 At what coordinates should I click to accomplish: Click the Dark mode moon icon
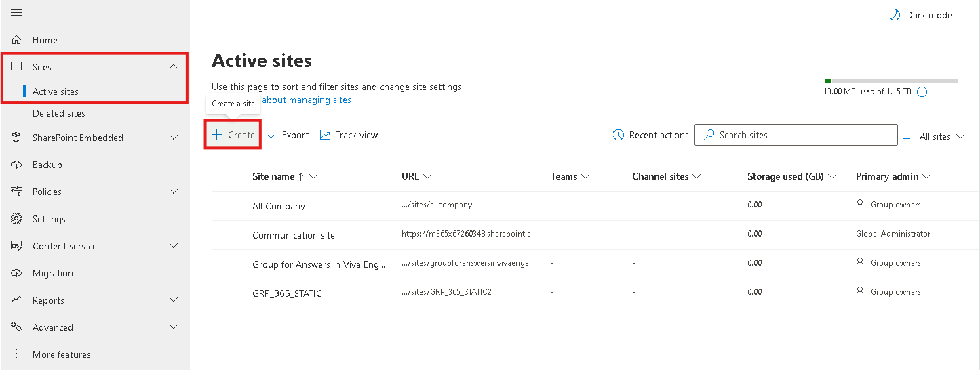pos(895,15)
